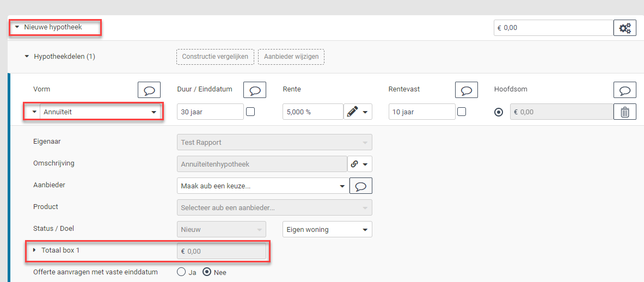The image size is (644, 282).
Task: Click the Aanbieder wijzigen button
Action: [291, 57]
